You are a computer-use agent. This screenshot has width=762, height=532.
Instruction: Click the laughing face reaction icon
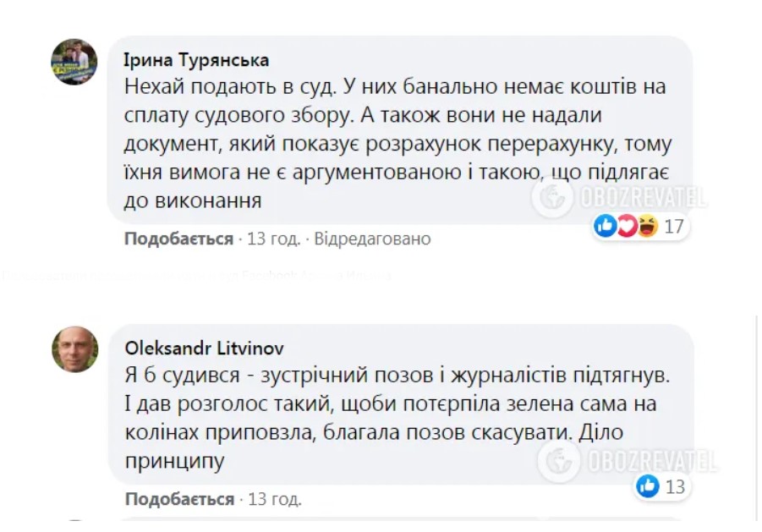[648, 226]
